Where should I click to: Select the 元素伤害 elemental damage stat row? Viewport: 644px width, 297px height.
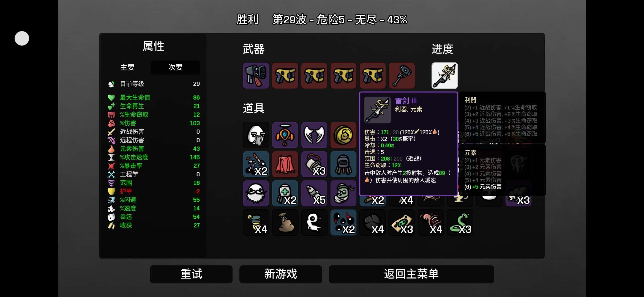point(154,148)
